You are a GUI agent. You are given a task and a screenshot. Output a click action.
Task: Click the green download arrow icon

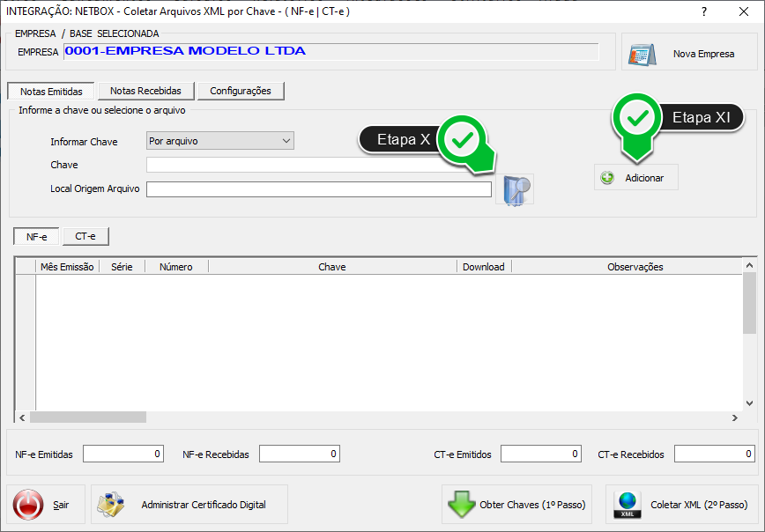[x=461, y=504]
